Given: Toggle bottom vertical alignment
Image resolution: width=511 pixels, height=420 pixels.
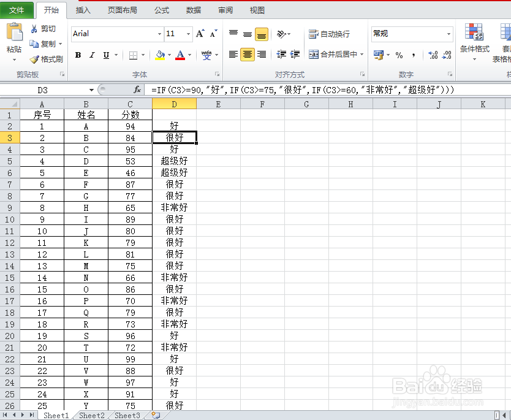Looking at the screenshot, I should pos(262,34).
